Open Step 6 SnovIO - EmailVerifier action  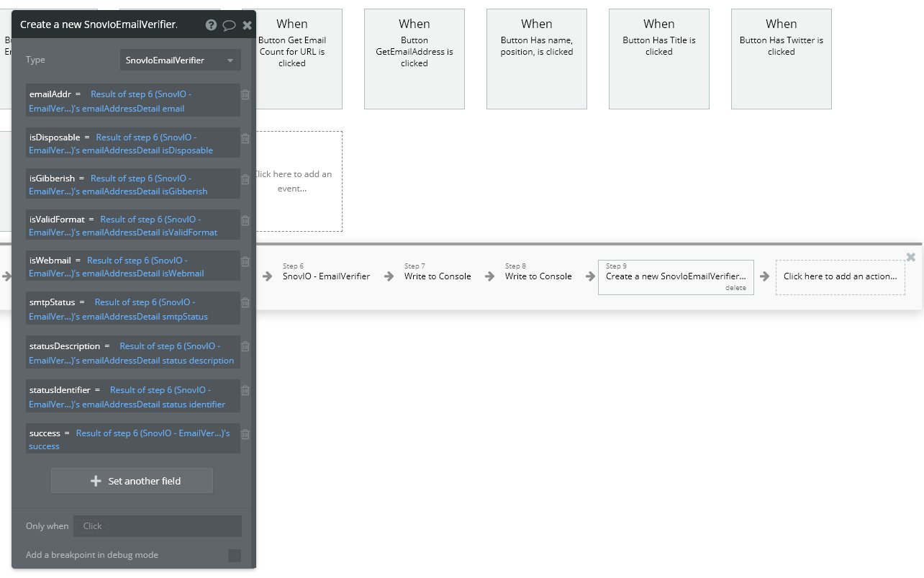click(x=326, y=276)
